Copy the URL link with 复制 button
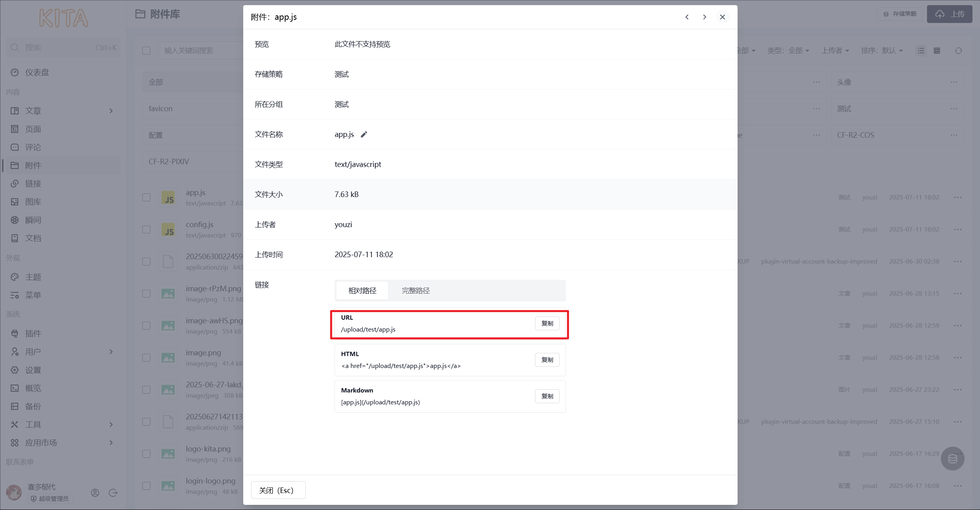 [x=547, y=323]
